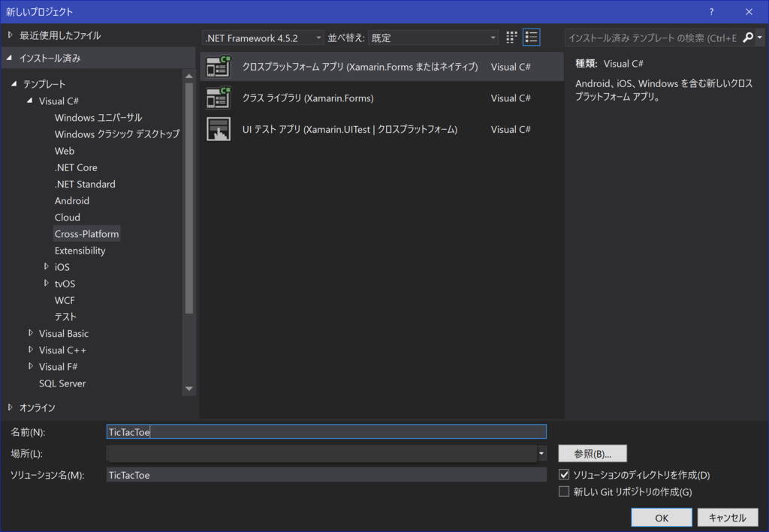Image resolution: width=769 pixels, height=532 pixels.
Task: Switch to medium icons list view
Action: click(532, 38)
